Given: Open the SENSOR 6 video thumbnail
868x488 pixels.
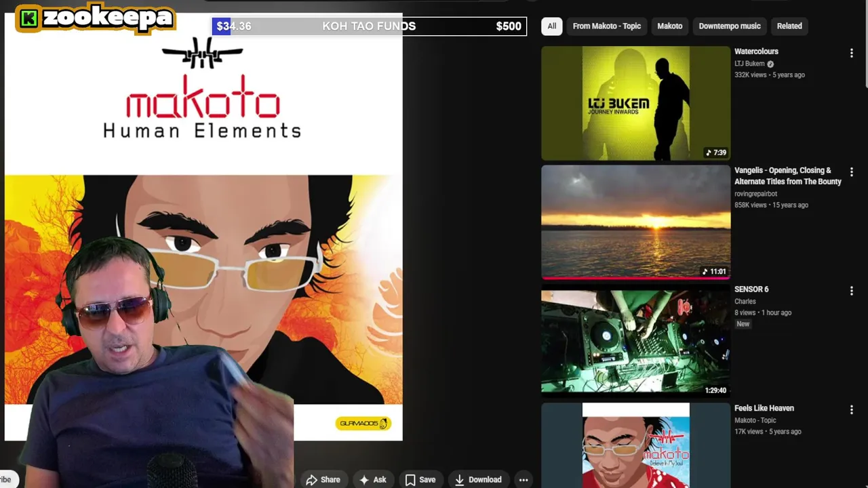Looking at the screenshot, I should [635, 342].
